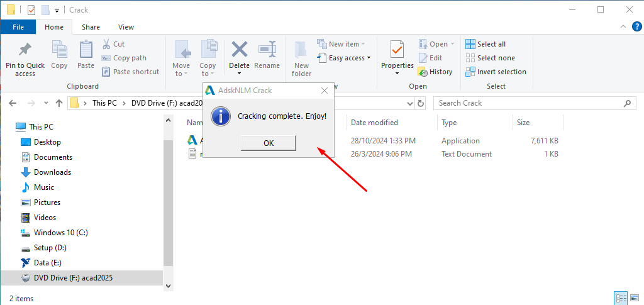Expand the Delete dropdown arrow

(240, 74)
